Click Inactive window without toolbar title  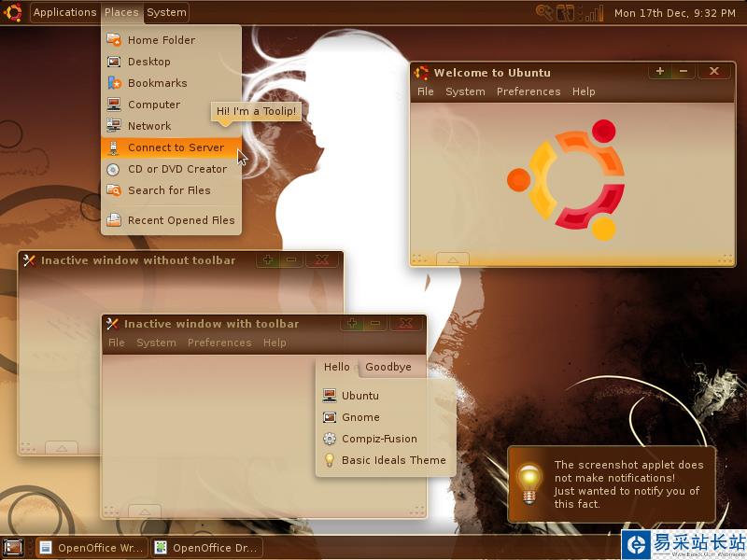tap(138, 260)
